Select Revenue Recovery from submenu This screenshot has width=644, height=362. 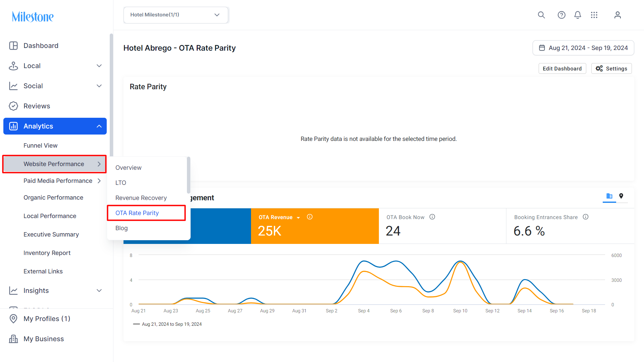141,198
